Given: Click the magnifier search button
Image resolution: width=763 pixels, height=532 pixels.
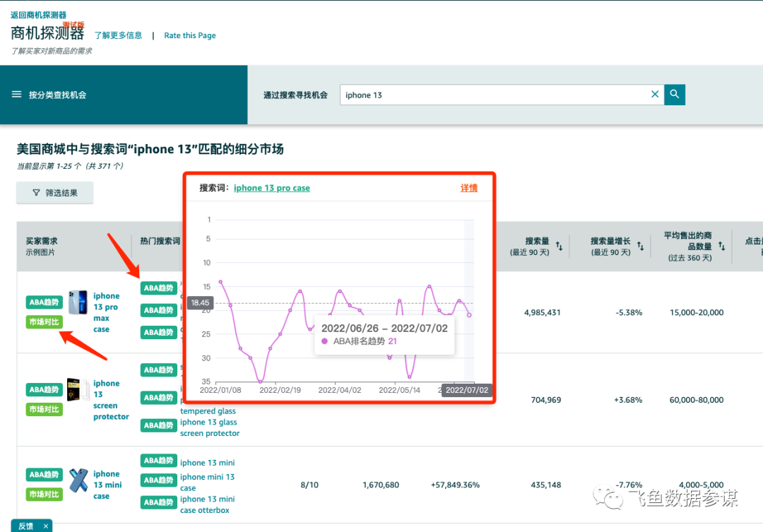Looking at the screenshot, I should [675, 95].
